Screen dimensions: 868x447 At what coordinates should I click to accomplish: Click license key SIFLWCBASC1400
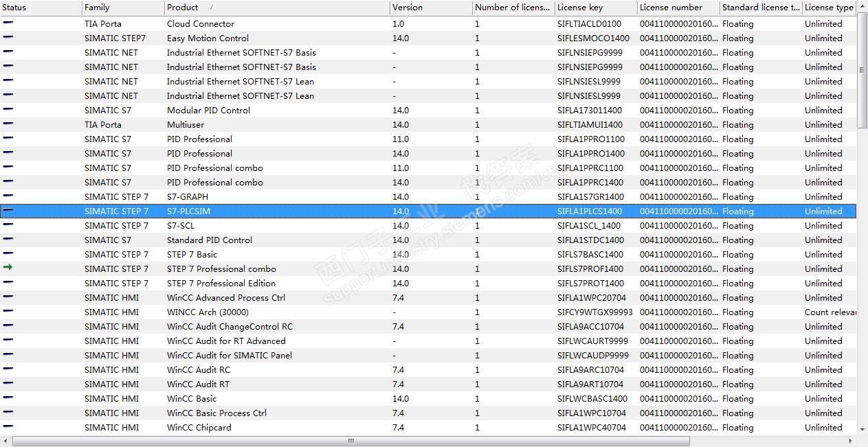(x=592, y=398)
